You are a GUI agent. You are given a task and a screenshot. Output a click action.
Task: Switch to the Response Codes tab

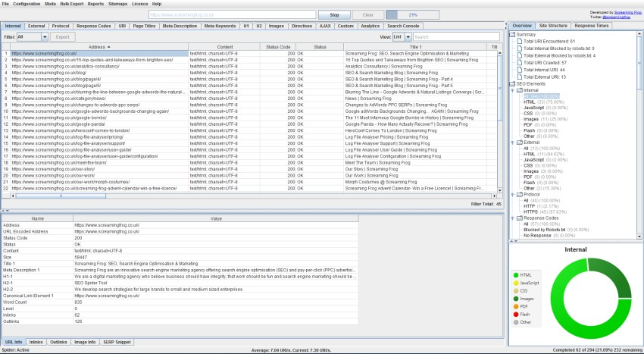[94, 26]
